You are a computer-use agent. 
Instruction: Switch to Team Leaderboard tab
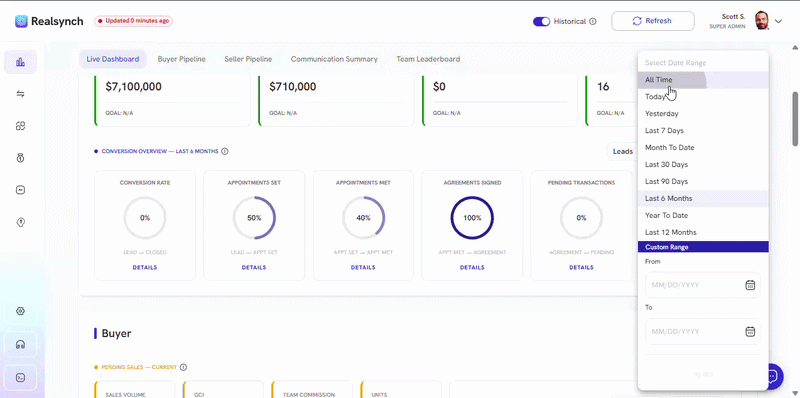coord(428,59)
